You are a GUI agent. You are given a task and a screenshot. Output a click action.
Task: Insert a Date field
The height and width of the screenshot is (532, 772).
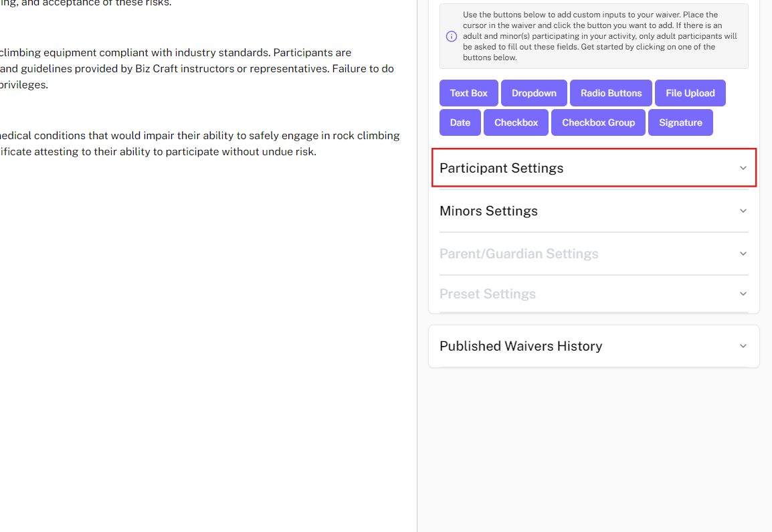pyautogui.click(x=460, y=122)
